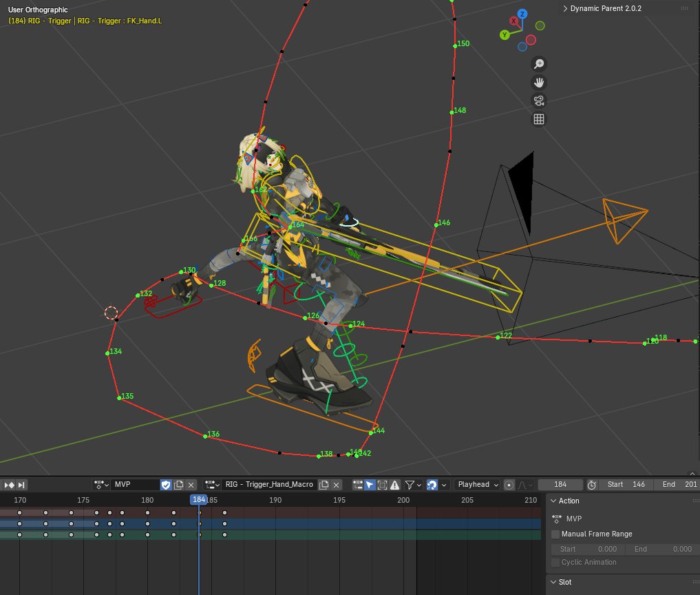
Task: Enable the Manual Frame Range checkbox
Action: click(556, 534)
